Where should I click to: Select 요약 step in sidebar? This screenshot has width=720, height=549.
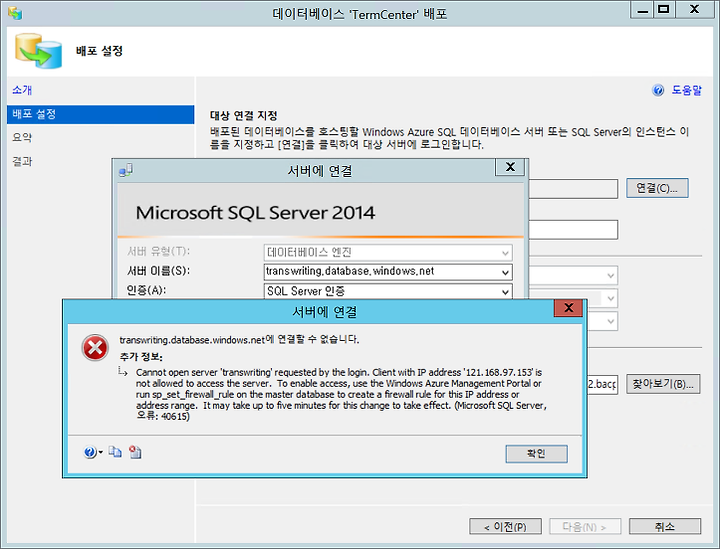click(22, 138)
